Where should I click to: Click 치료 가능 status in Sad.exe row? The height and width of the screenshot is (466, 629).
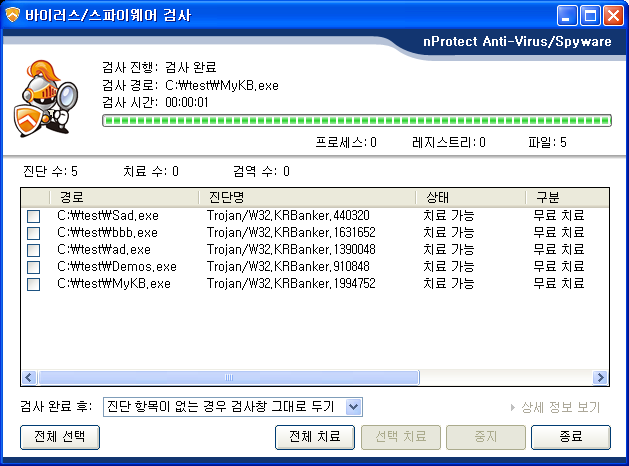(x=448, y=216)
